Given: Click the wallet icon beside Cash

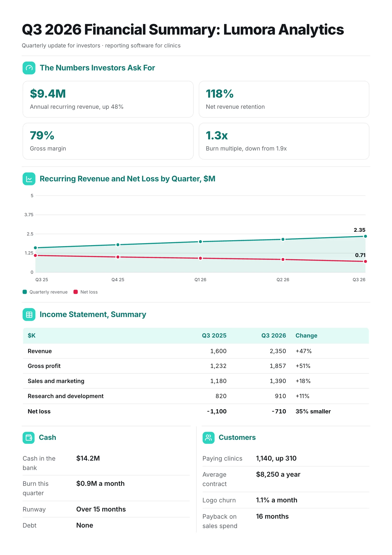Looking at the screenshot, I should [x=29, y=438].
